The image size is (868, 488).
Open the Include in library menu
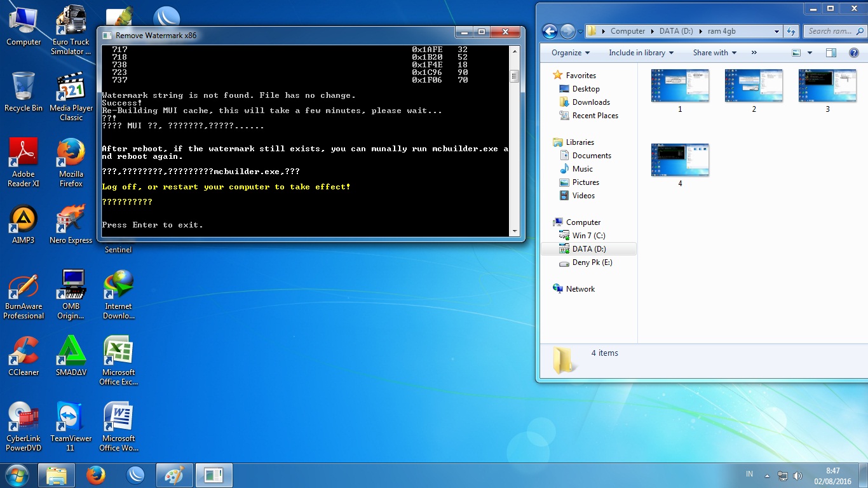(641, 53)
